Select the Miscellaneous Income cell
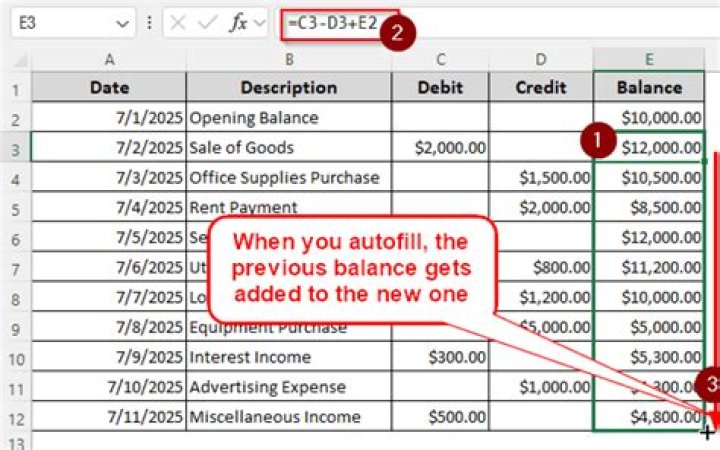The image size is (720, 450). [x=288, y=417]
